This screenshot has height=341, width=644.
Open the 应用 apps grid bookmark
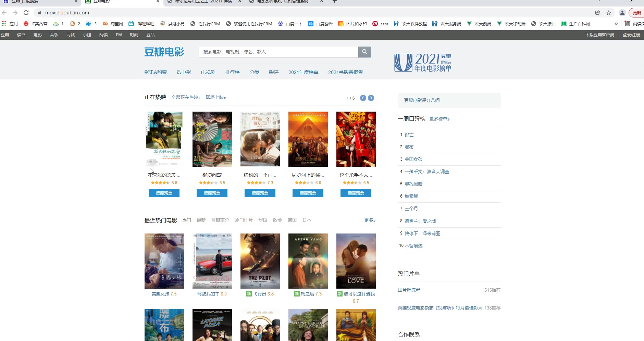point(10,24)
